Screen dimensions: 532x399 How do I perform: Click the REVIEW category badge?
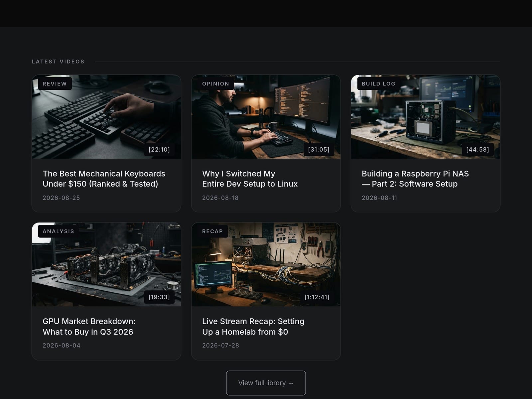[x=55, y=84]
